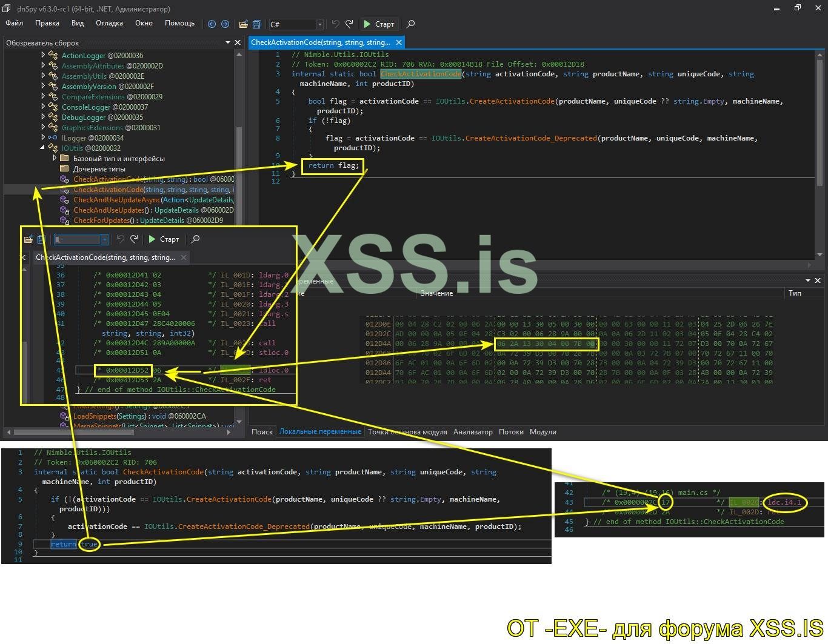Viewport: 828px width, 644px height.
Task: Expand the ConsoleLogger class node
Action: pyautogui.click(x=43, y=107)
